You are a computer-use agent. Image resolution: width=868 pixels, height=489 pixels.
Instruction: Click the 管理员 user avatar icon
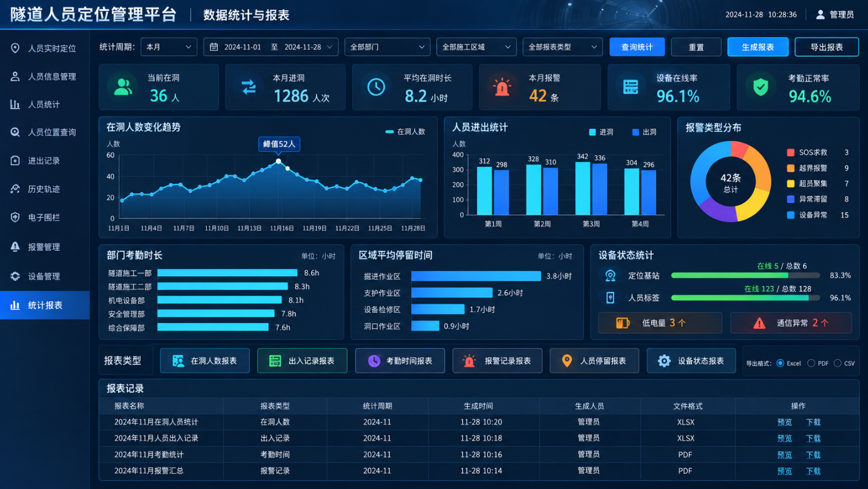click(820, 14)
